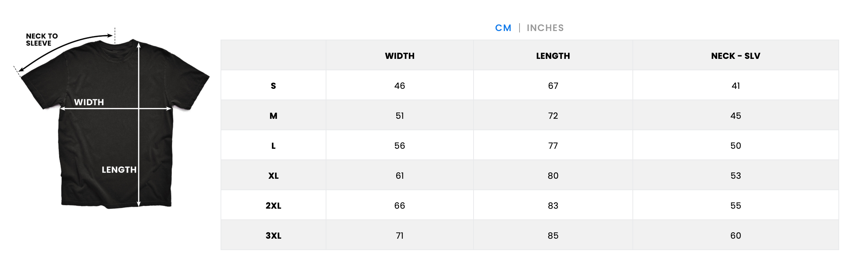Image resolution: width=868 pixels, height=274 pixels.
Task: Select the CM unit toggle
Action: pos(503,28)
